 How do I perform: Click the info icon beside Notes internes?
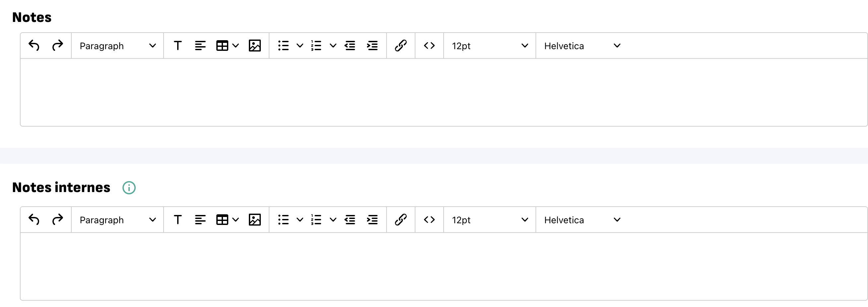tap(129, 188)
